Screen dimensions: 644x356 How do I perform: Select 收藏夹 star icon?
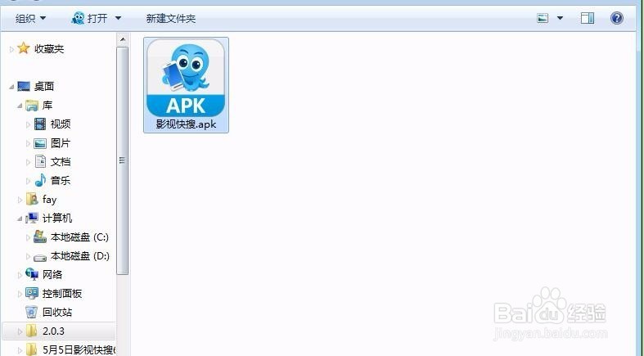point(24,48)
